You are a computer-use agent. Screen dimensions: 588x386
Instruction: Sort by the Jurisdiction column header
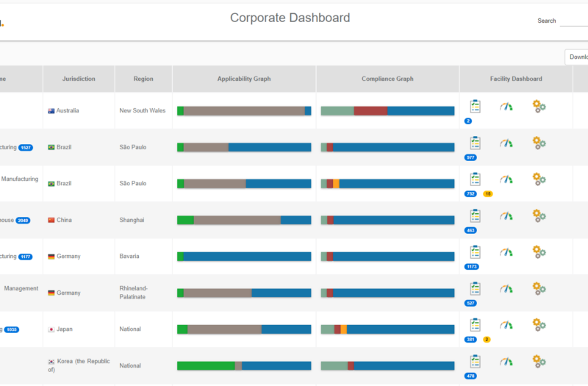click(x=79, y=79)
